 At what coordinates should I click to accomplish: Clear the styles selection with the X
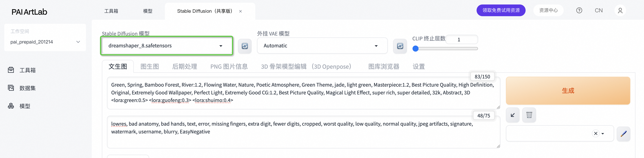pos(596,133)
